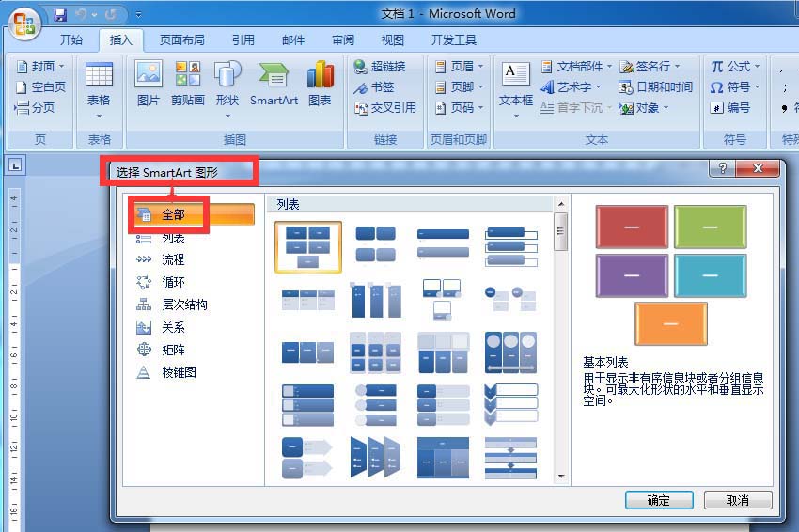This screenshot has width=799, height=532.
Task: Open the symbol (符号) dropdown
Action: tap(735, 87)
